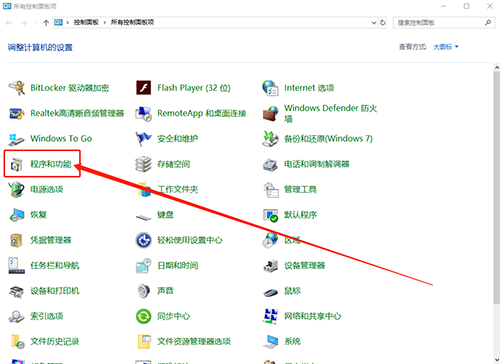Click the 控制面板 breadcrumb segment

(x=86, y=22)
